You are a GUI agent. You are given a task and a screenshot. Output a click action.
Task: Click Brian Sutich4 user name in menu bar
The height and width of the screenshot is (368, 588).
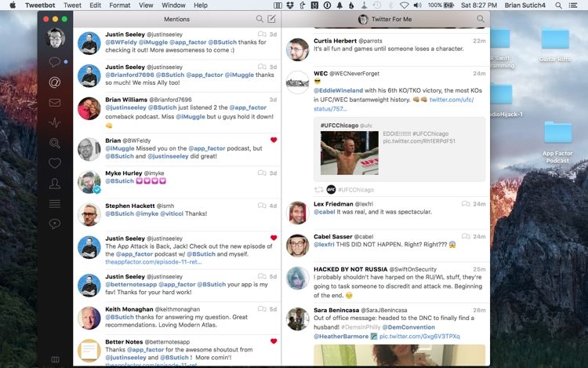[x=524, y=5]
